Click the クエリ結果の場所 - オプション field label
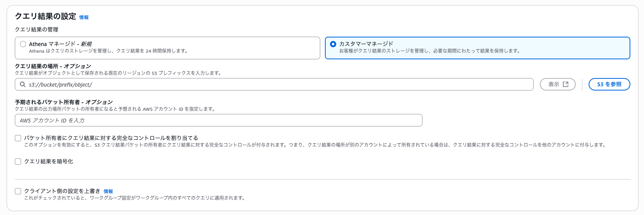 [53, 66]
